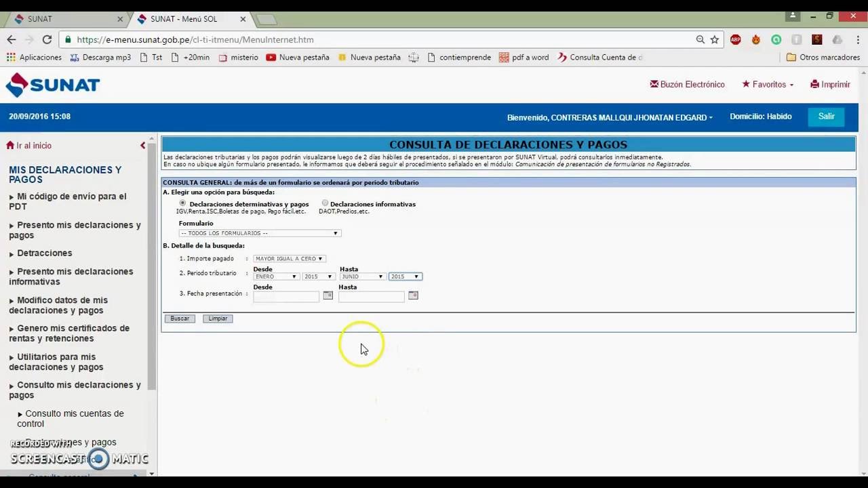This screenshot has height=488, width=868.
Task: Open Consulto mis cuentas de control
Action: click(71, 418)
